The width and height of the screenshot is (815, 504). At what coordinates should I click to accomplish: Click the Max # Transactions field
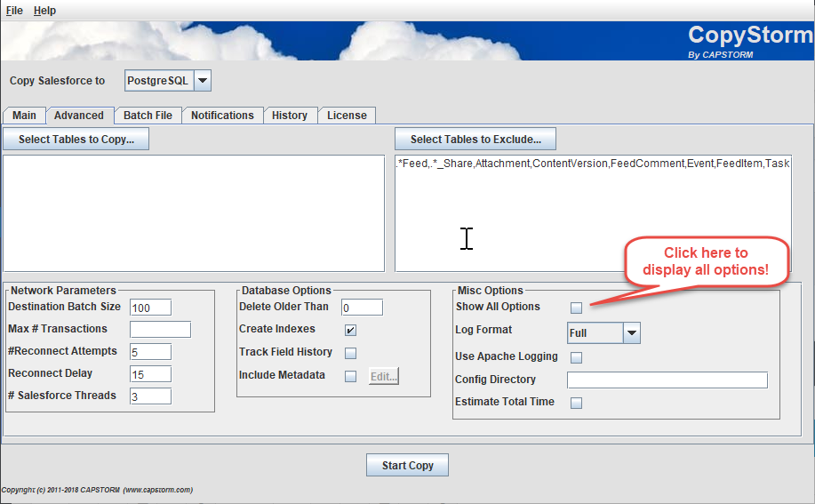(160, 330)
